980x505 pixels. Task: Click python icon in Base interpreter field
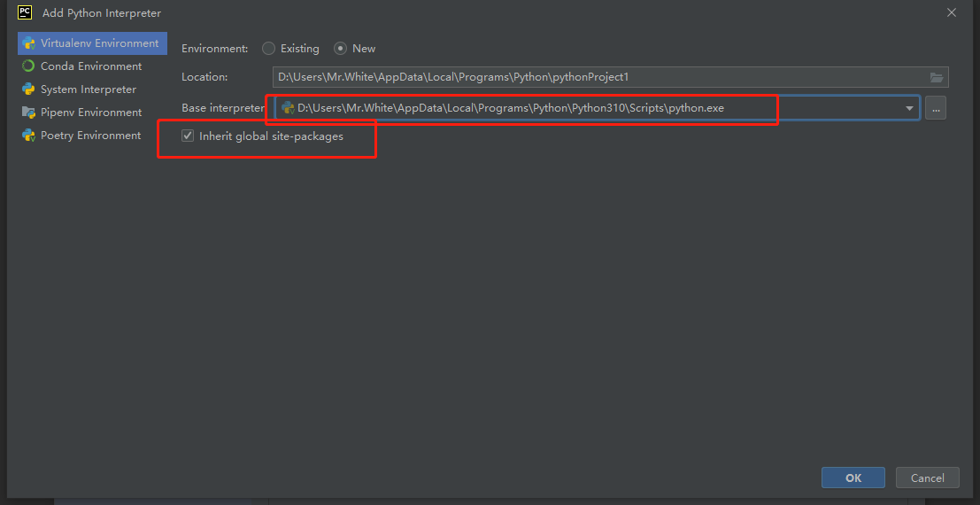(x=288, y=107)
